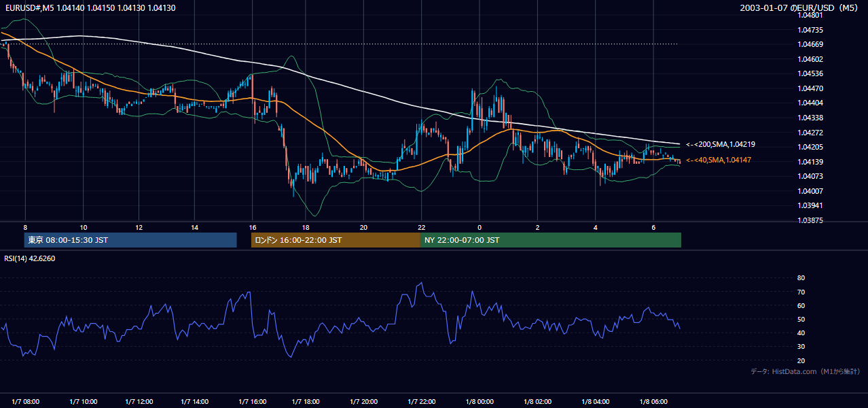Click price axis label 1.04007
This screenshot has width=868, height=408.
[x=810, y=191]
